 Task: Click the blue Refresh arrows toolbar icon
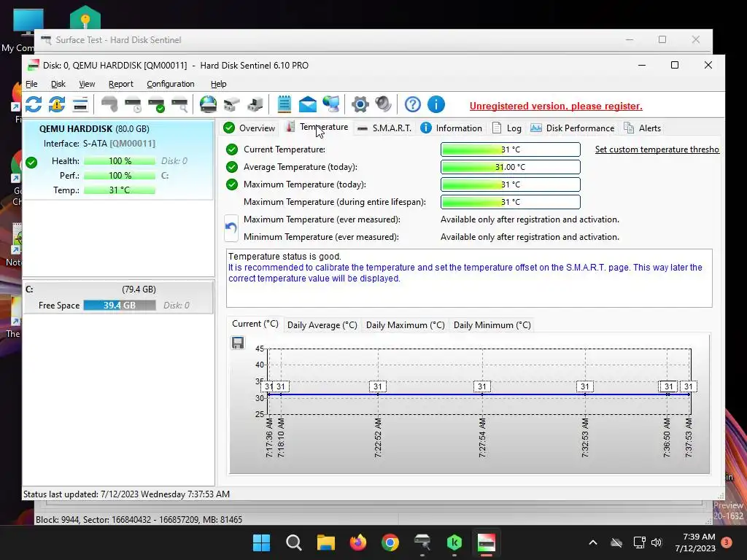pos(34,104)
